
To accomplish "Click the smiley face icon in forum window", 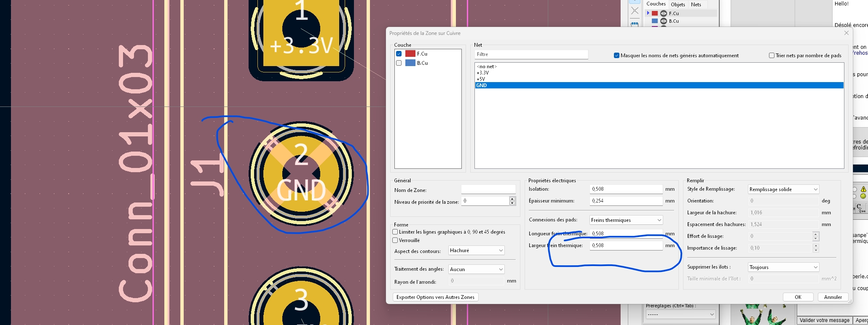I will tap(863, 196).
